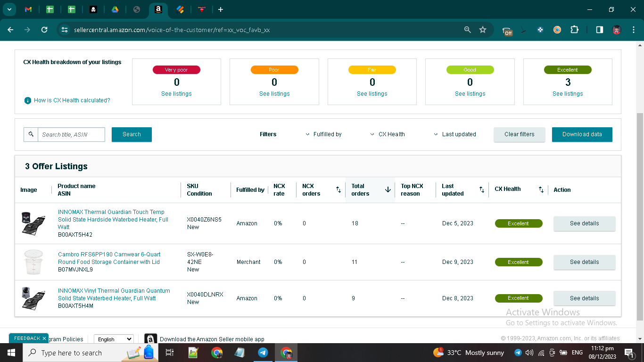Image resolution: width=644 pixels, height=362 pixels.
Task: Click Clear filters button
Action: click(520, 134)
